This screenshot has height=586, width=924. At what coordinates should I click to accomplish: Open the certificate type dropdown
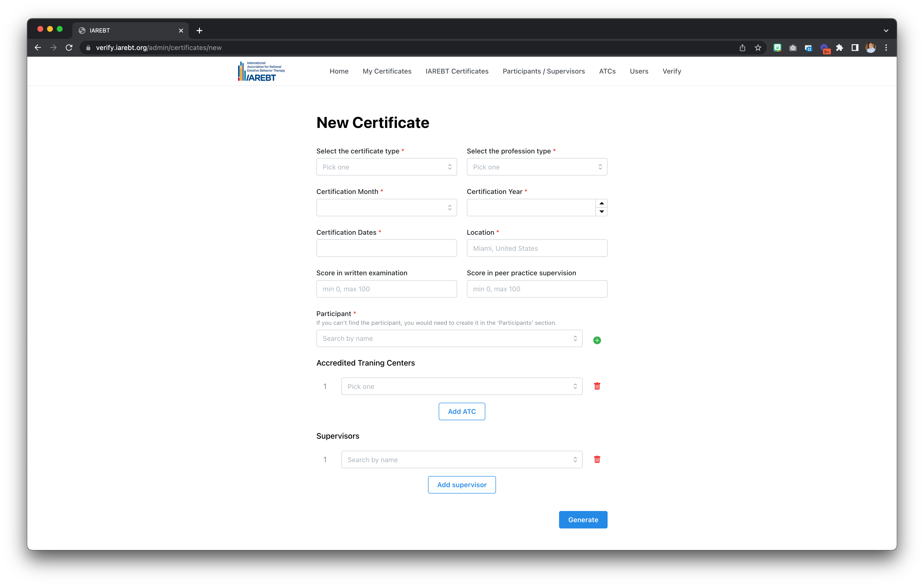click(x=386, y=167)
